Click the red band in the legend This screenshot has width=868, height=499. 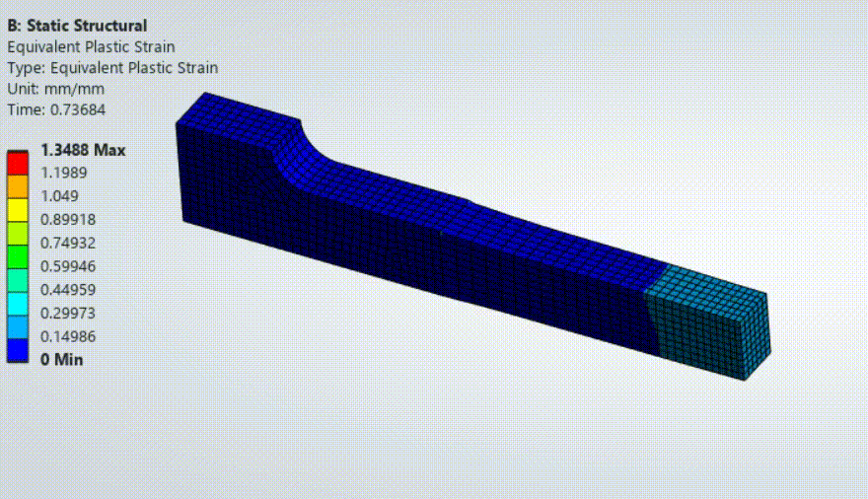pyautogui.click(x=18, y=161)
